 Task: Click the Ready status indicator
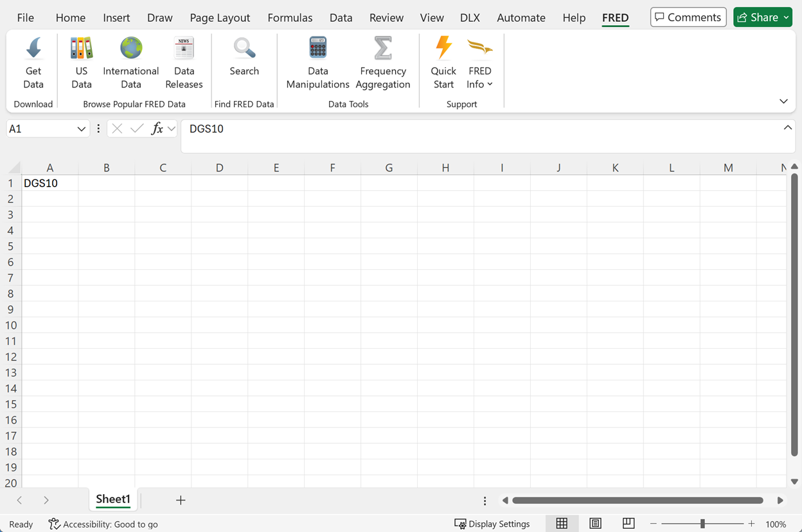click(21, 524)
